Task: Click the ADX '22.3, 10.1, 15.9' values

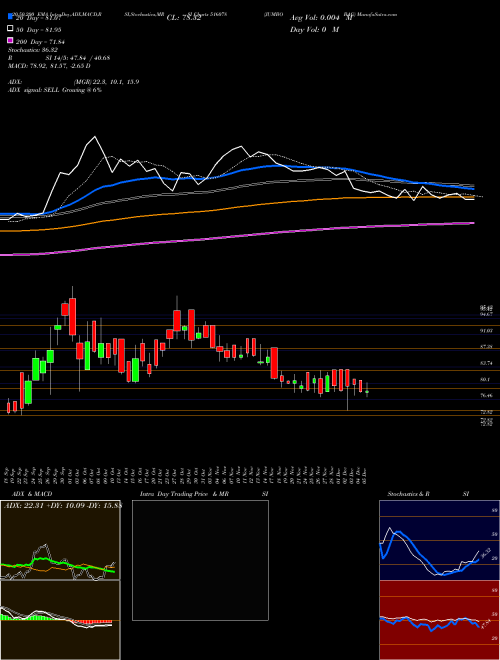Action: (114, 82)
